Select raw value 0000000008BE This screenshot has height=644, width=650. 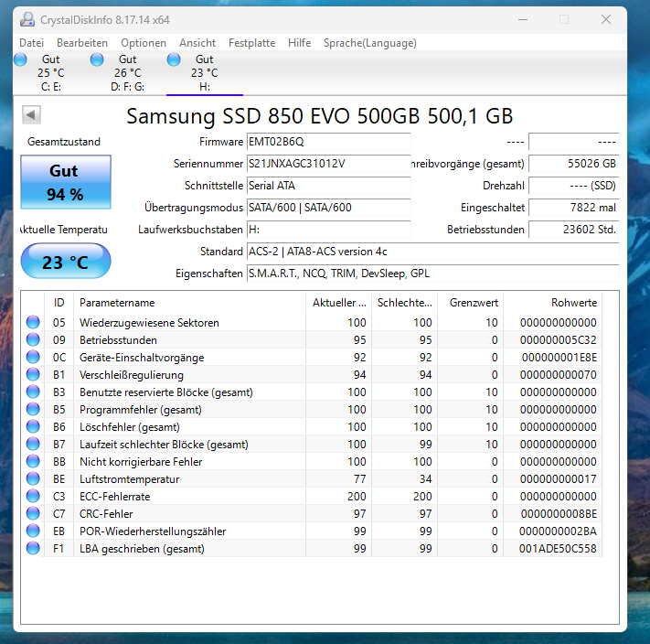click(559, 514)
